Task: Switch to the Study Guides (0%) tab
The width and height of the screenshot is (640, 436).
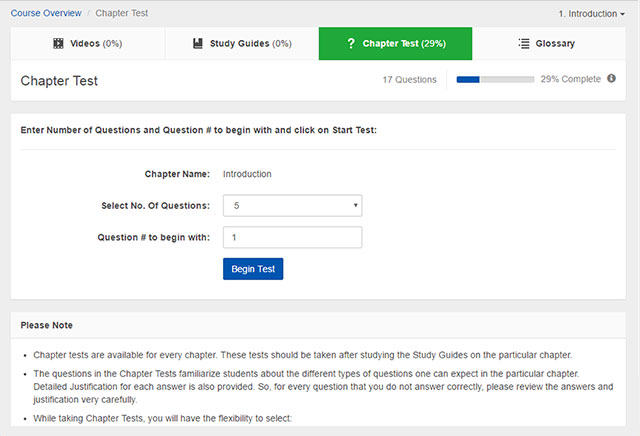Action: point(241,44)
